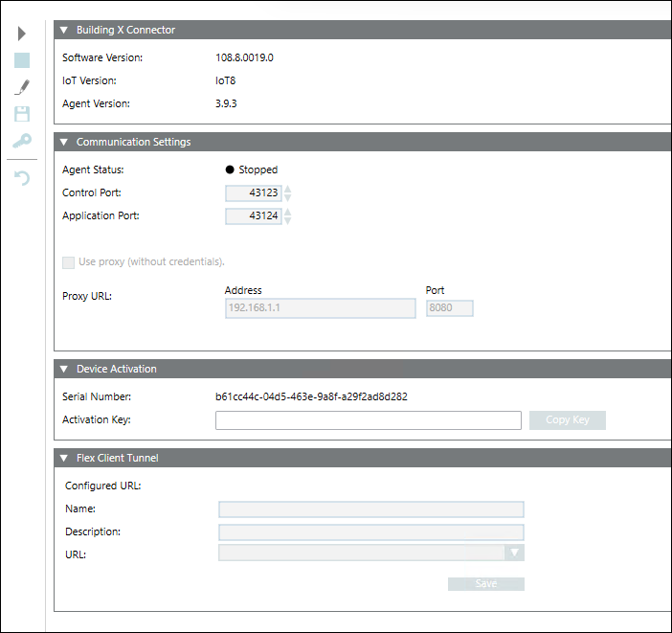Image resolution: width=672 pixels, height=633 pixels.
Task: Click the key icon in the left toolbar
Action: click(x=22, y=141)
